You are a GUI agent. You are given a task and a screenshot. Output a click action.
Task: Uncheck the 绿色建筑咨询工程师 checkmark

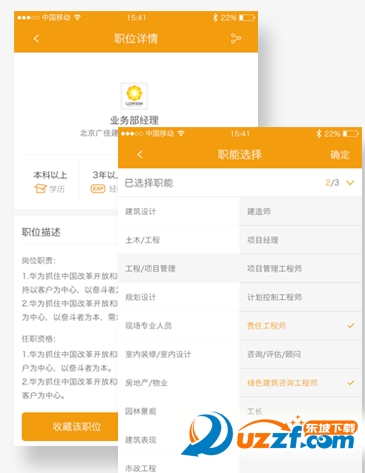pos(350,383)
